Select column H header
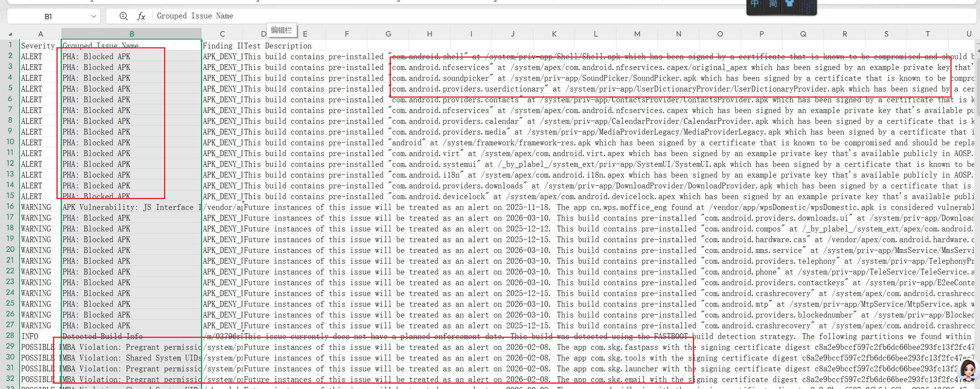This screenshot has height=389, width=980. coord(430,34)
